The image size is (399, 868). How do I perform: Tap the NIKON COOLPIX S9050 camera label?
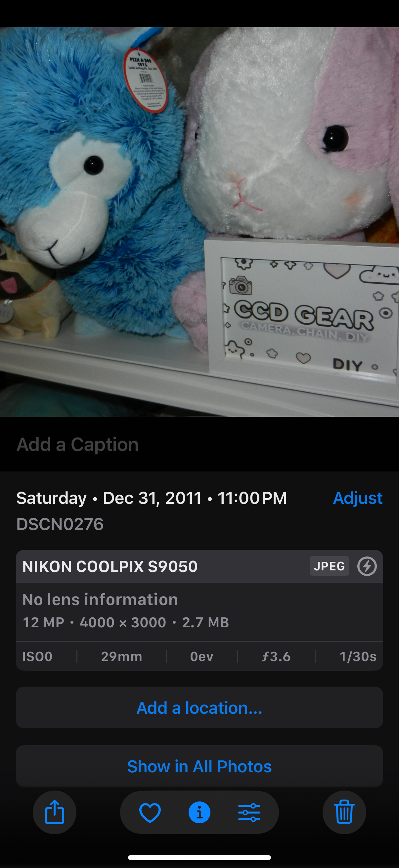click(110, 566)
